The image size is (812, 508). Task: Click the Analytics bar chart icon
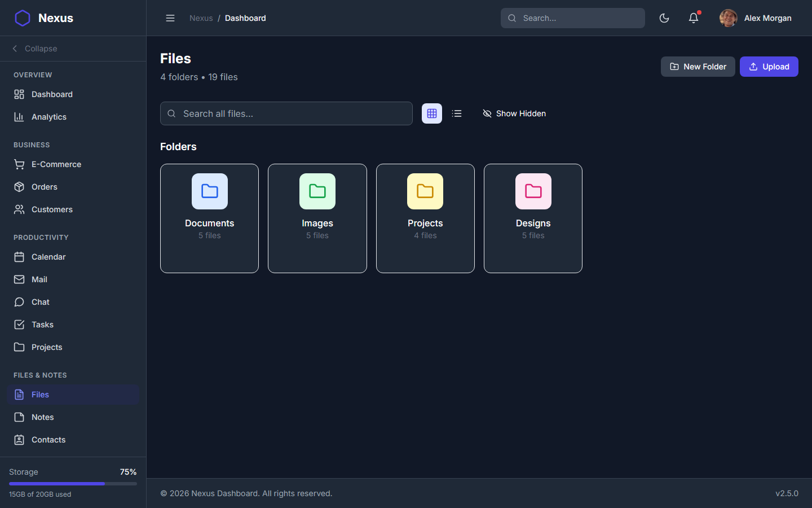(x=19, y=117)
